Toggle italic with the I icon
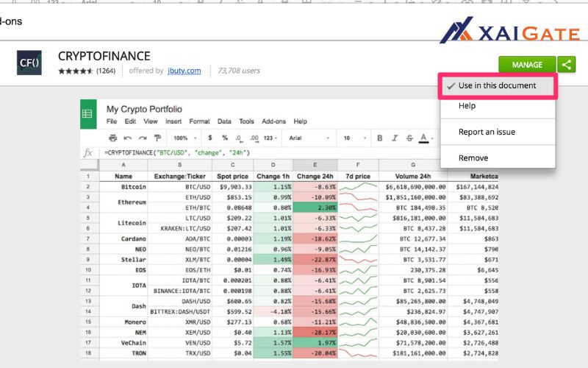This screenshot has height=368, width=588. [x=395, y=138]
